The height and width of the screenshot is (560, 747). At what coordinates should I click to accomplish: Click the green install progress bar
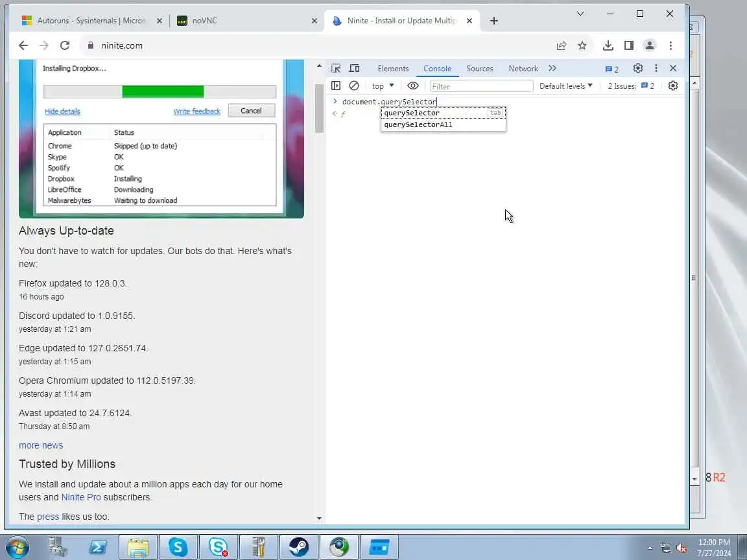point(163,91)
